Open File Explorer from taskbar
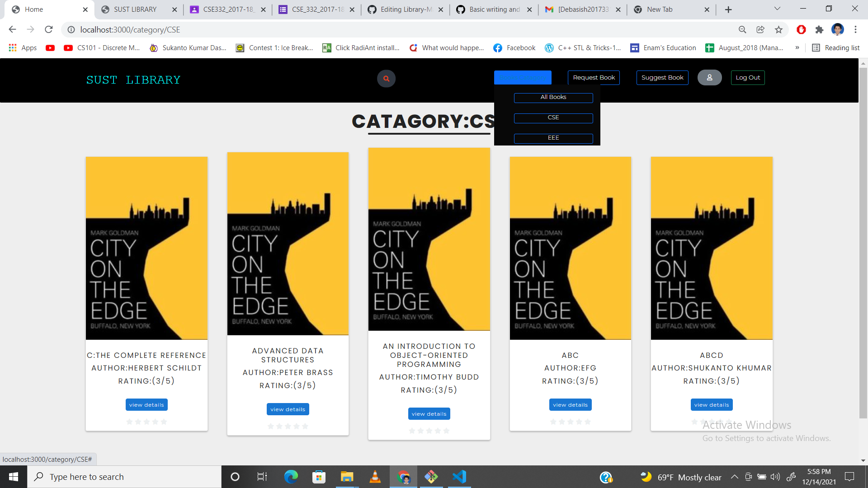Viewport: 868px width, 488px height. [x=347, y=477]
